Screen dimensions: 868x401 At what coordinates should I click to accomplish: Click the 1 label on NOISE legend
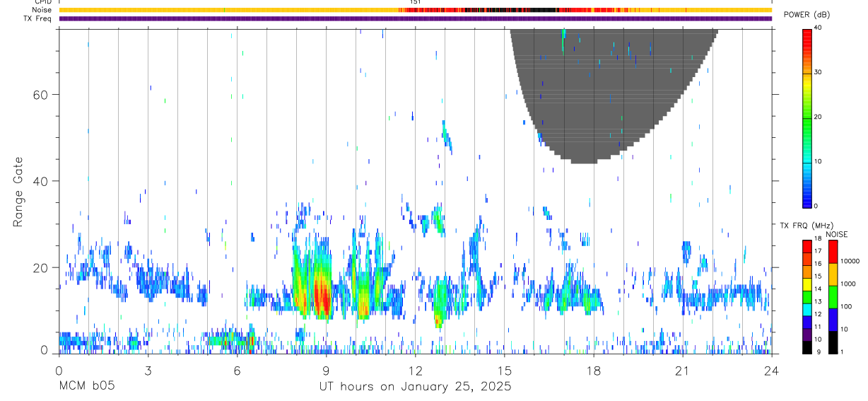pos(843,351)
